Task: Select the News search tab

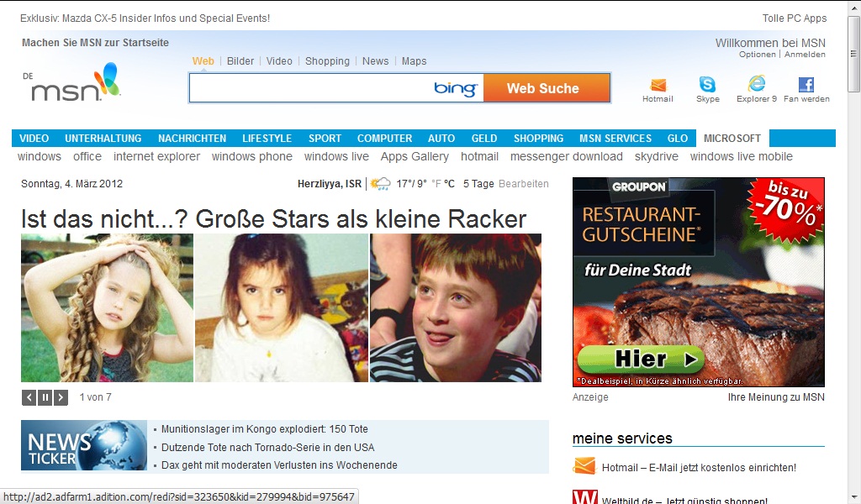Action: click(x=376, y=60)
